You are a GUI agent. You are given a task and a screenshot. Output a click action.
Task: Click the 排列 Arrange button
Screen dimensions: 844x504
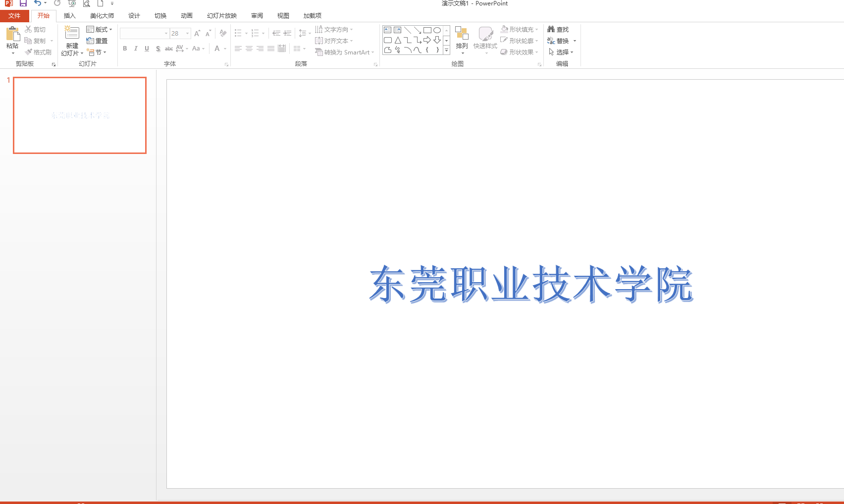coord(462,40)
